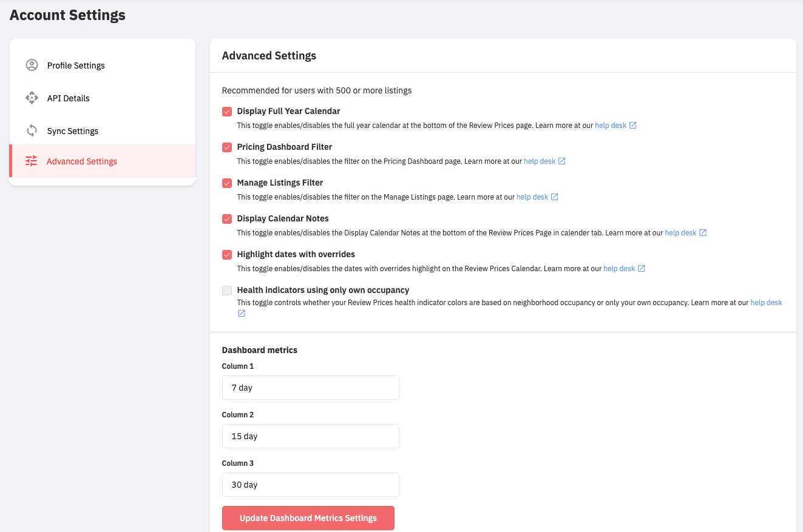Open help desk link for Manage Listings Filter

pos(532,197)
